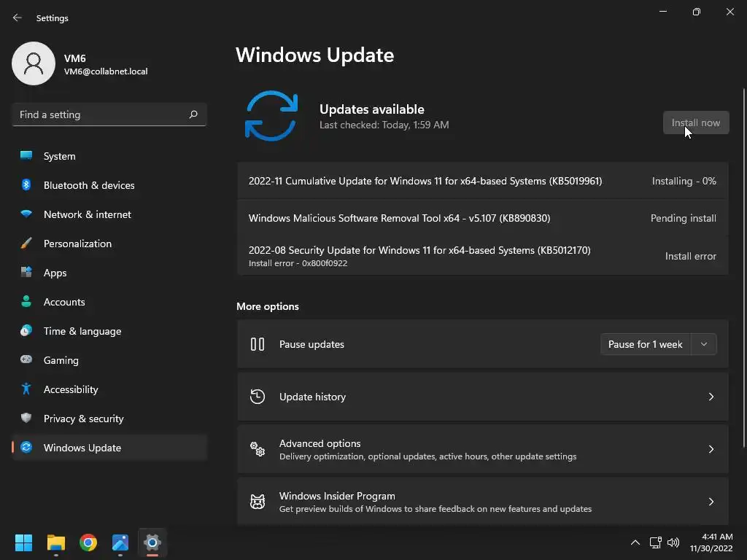Click the Personalization paintbrush icon
This screenshot has width=747, height=560.
26,244
